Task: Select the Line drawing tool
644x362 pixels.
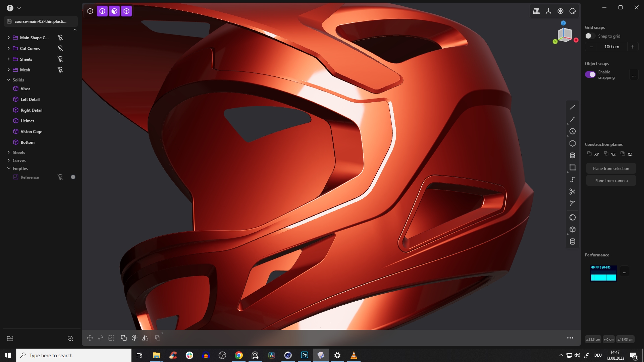Action: [x=573, y=107]
